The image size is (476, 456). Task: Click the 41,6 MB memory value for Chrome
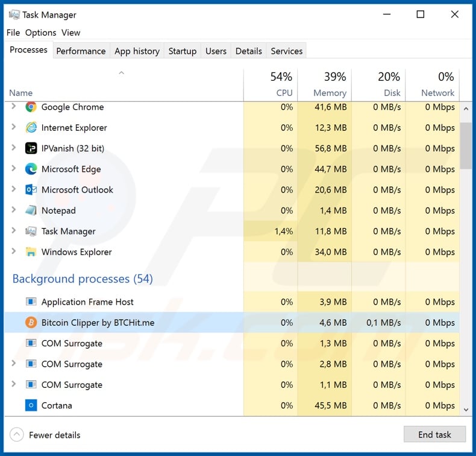tap(331, 107)
